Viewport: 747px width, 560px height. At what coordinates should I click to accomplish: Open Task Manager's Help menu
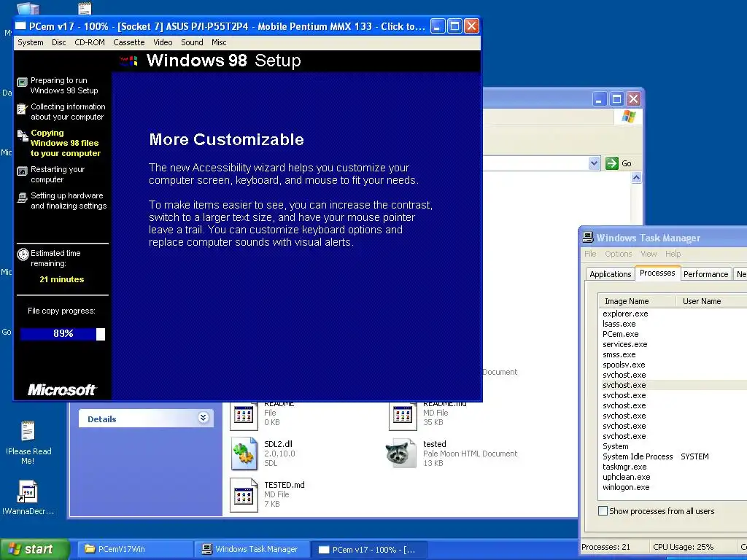pos(673,254)
